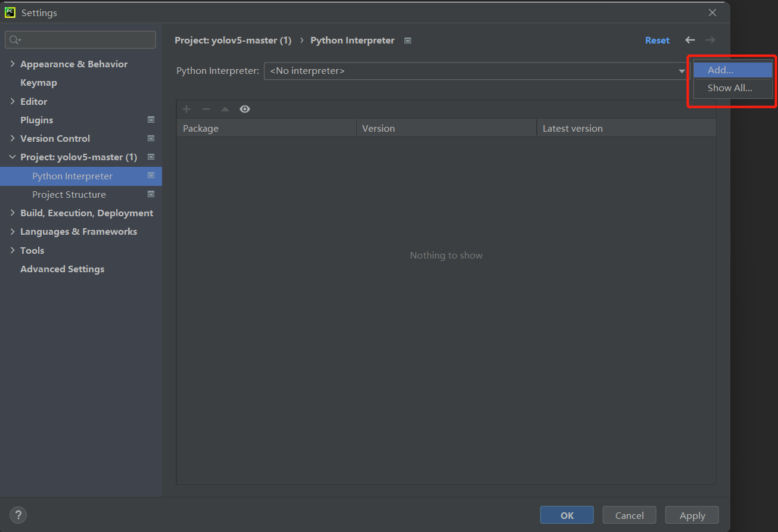Click the search magnifier icon
The height and width of the screenshot is (532, 778).
click(14, 40)
